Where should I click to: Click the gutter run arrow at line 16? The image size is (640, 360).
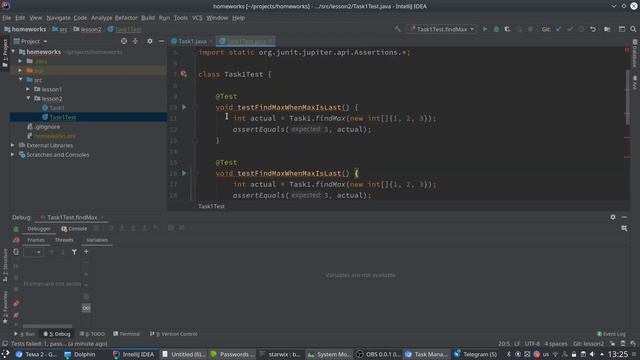pos(184,173)
